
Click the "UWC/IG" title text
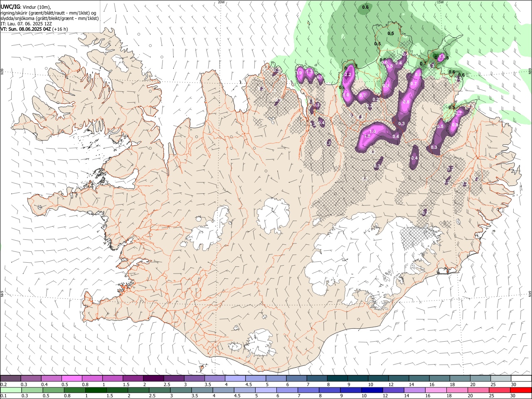tap(10, 6)
